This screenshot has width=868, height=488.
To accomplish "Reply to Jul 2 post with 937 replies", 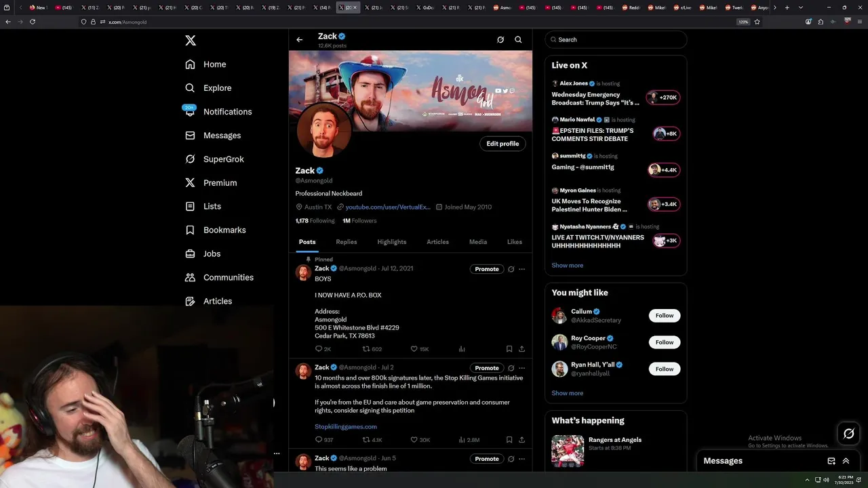I will 324,440.
